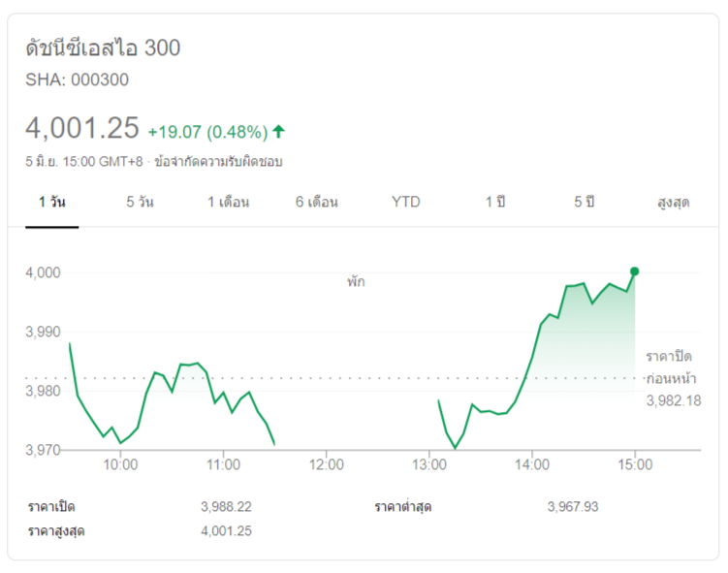Screen dimensions: 728x573
Task: Click the green dot at chart end
Action: (634, 271)
